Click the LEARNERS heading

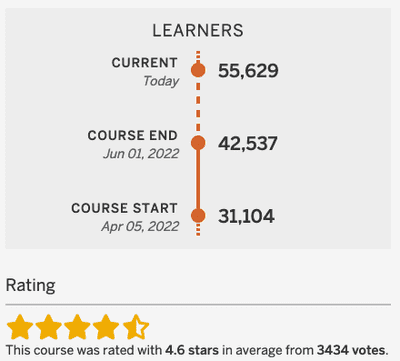198,31
